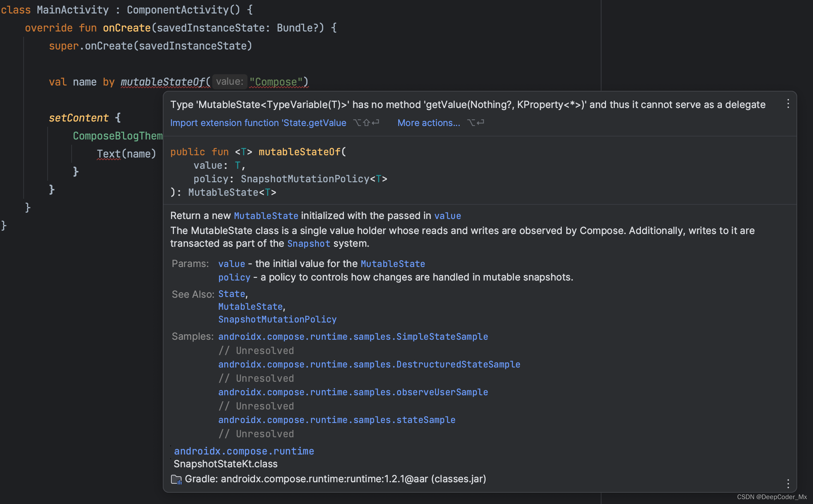Click the 'value' parameter link under Params
The width and height of the screenshot is (813, 504).
tap(231, 264)
